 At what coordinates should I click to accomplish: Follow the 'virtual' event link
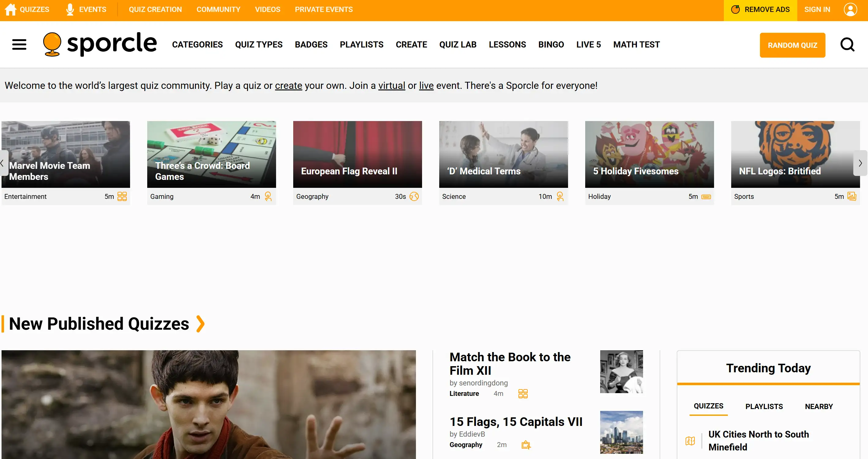tap(391, 86)
